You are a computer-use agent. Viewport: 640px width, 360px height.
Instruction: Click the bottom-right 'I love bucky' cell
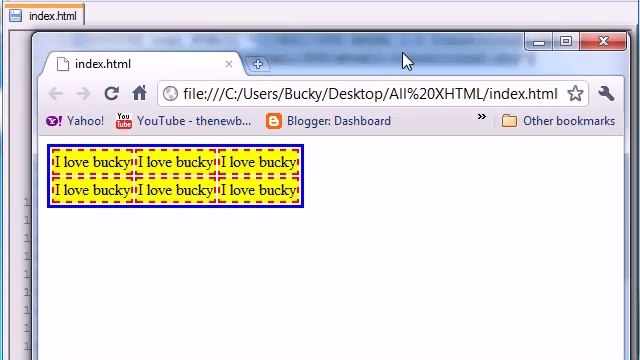point(259,190)
